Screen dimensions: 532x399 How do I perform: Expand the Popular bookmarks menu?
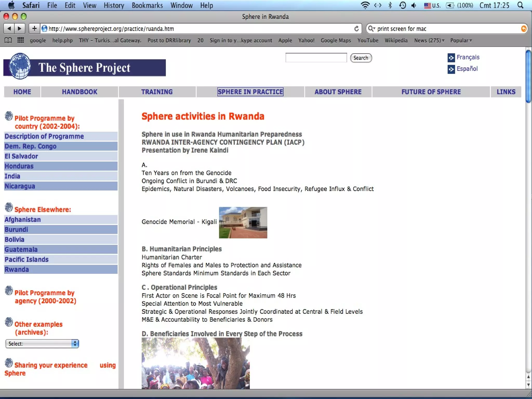(x=461, y=40)
